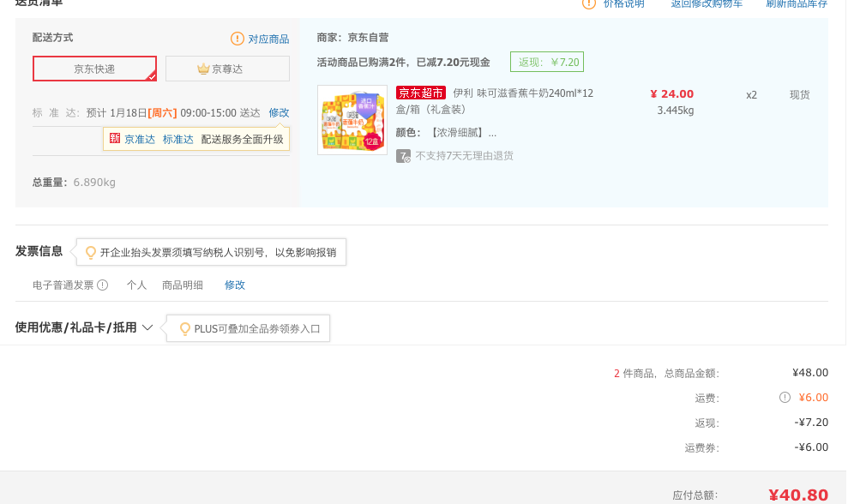This screenshot has width=848, height=504.
Task: Click the 总商品金额 ¥48.00 value
Action: coord(810,373)
